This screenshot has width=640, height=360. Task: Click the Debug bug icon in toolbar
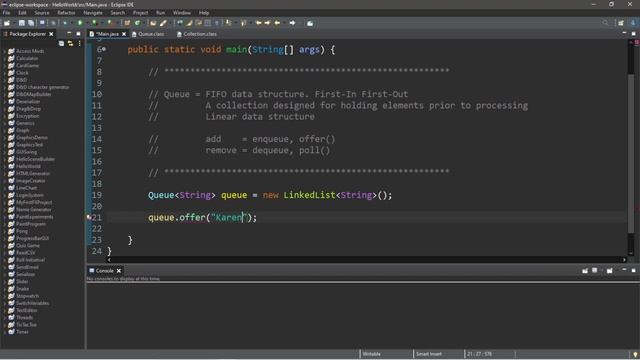click(65, 23)
